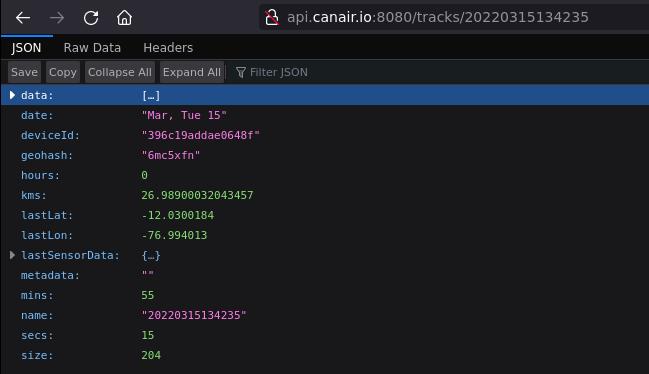This screenshot has width=649, height=374.
Task: Select the geohash row
Action: point(325,155)
